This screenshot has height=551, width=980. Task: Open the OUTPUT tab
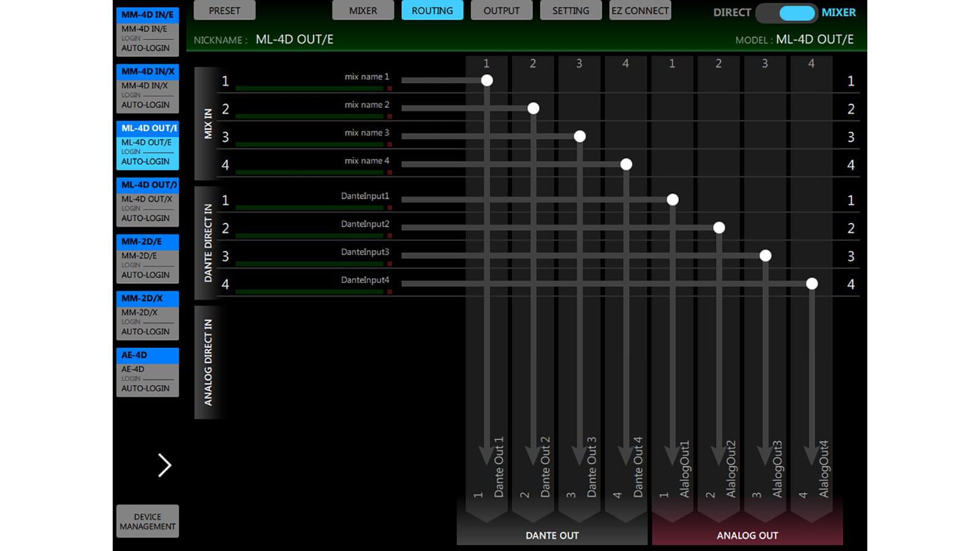(501, 10)
